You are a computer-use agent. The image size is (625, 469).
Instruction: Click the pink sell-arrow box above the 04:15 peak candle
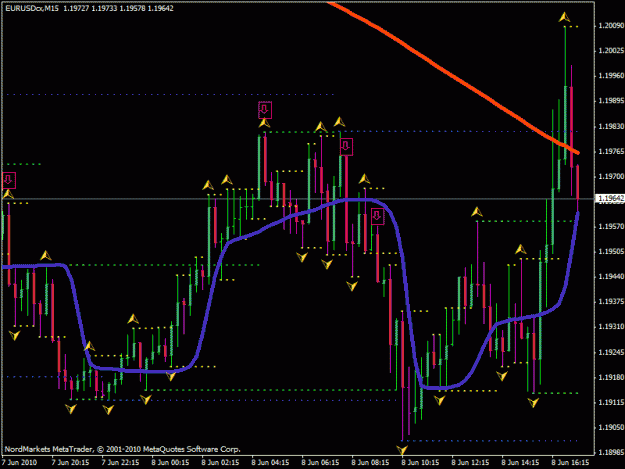pos(265,110)
